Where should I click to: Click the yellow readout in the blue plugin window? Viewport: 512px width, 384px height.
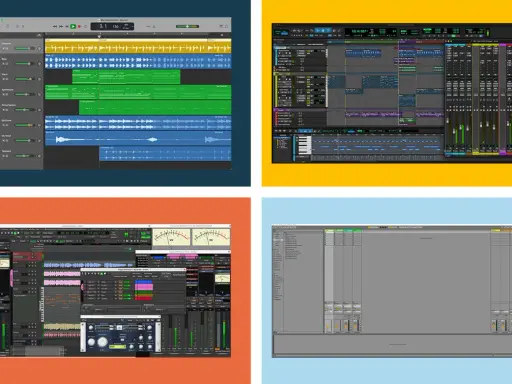click(117, 346)
